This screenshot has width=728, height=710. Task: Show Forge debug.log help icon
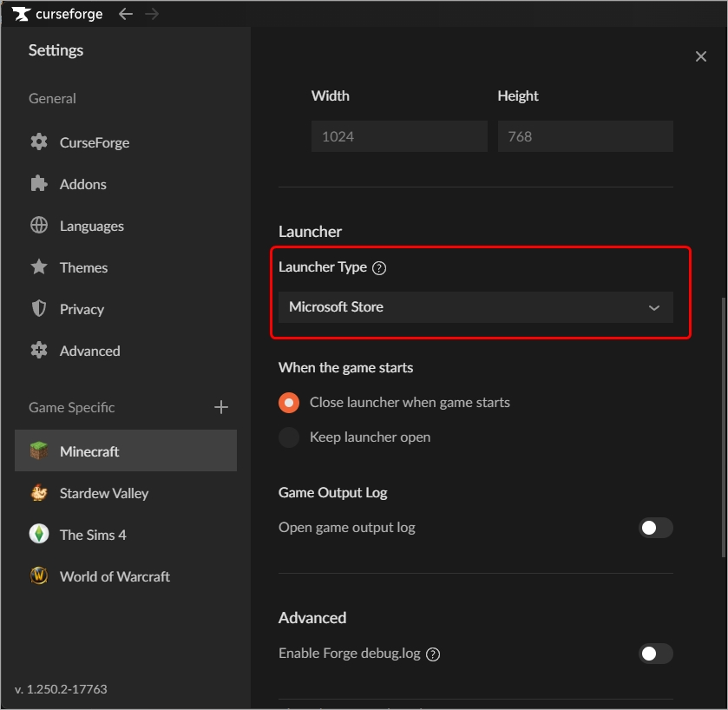pyautogui.click(x=433, y=654)
